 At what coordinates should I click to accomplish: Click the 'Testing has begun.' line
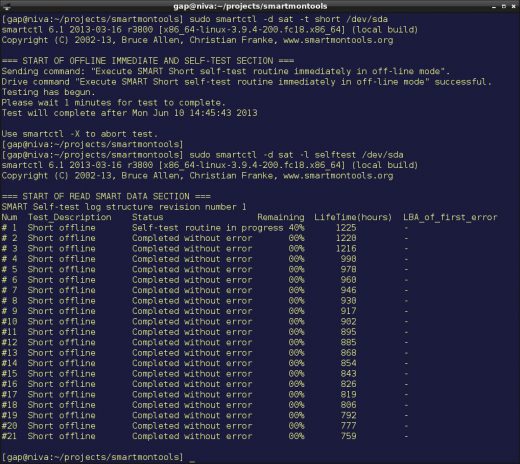[48, 92]
